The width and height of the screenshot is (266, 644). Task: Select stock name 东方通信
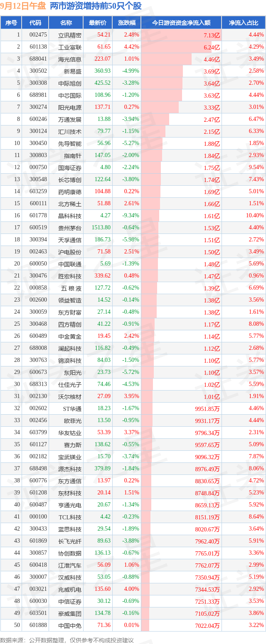click(x=70, y=481)
